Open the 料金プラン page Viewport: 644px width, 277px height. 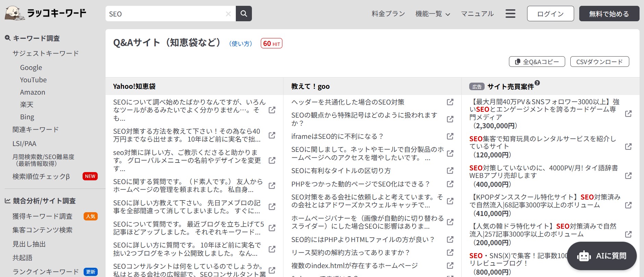(388, 14)
